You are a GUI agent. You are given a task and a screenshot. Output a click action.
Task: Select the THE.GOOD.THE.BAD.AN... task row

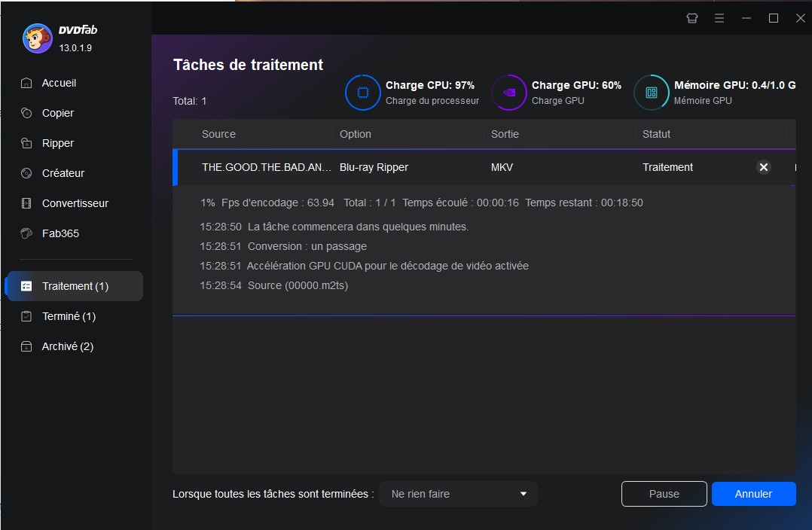click(484, 167)
